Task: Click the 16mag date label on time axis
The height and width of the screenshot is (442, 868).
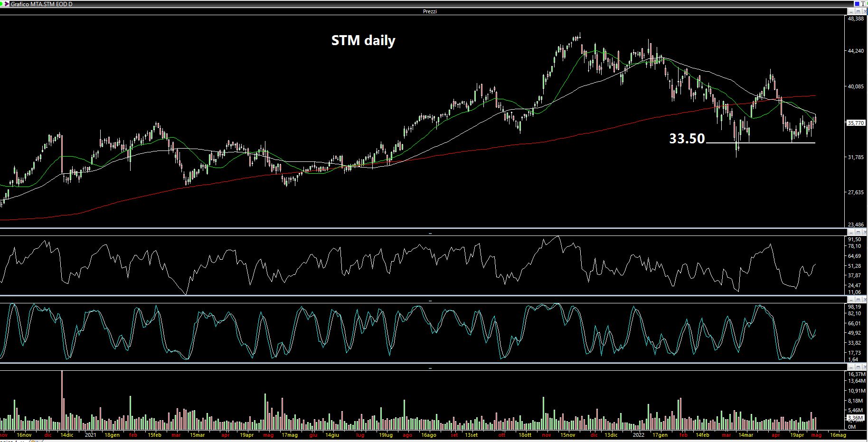Action: click(838, 435)
